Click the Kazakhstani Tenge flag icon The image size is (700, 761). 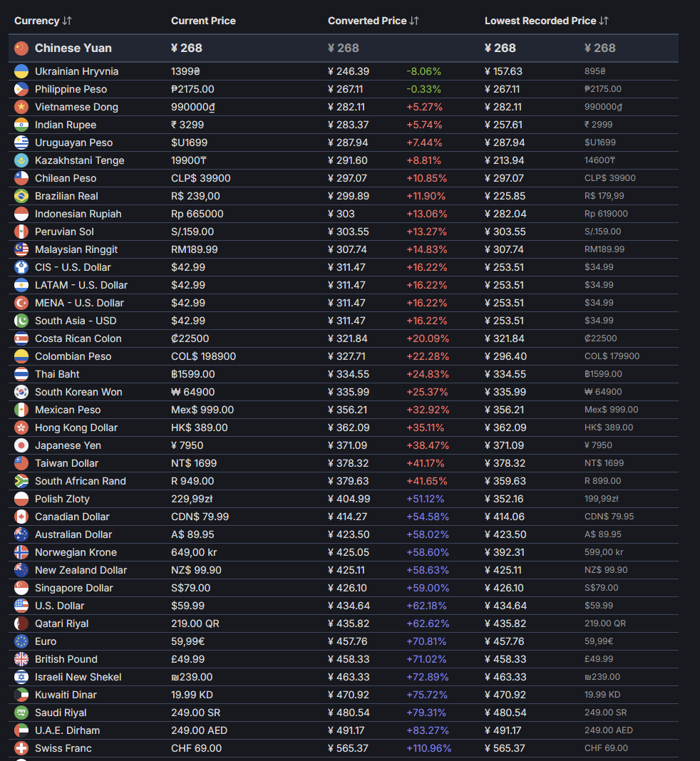click(x=21, y=160)
